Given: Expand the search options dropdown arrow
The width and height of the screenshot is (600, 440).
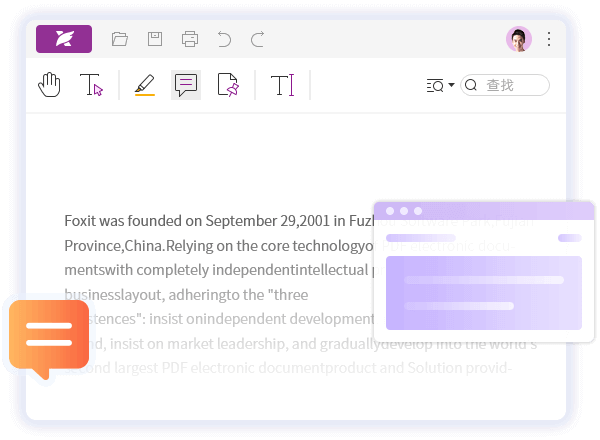Looking at the screenshot, I should [451, 85].
